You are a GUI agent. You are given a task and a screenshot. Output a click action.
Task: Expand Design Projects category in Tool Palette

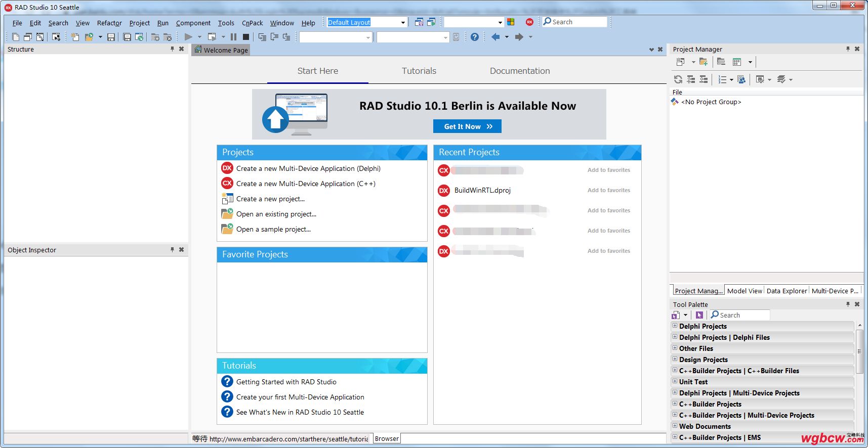675,360
